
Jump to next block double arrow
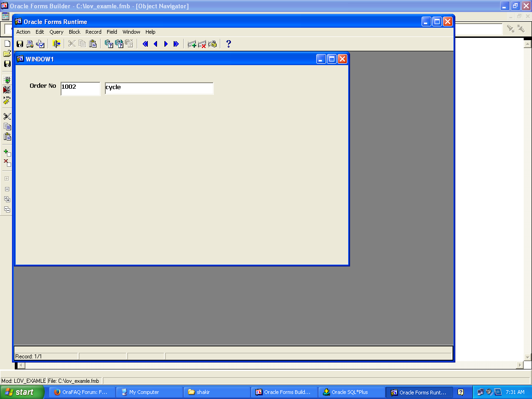coord(176,44)
